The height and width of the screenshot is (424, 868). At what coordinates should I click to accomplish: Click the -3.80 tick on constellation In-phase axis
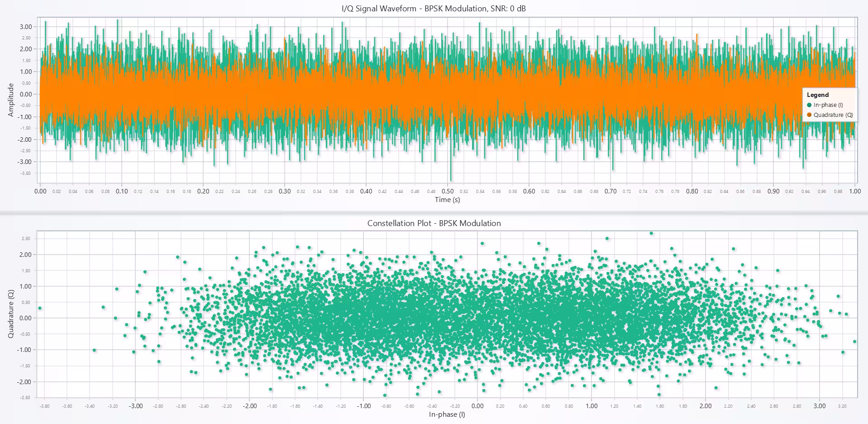45,406
